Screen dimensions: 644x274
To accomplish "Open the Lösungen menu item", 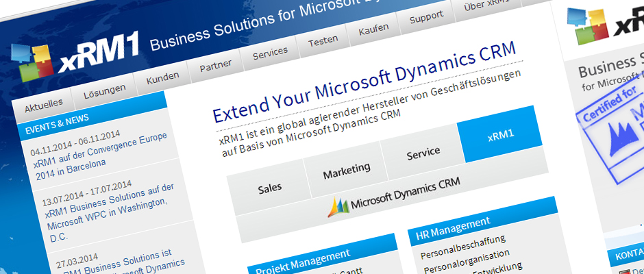I will pos(104,89).
